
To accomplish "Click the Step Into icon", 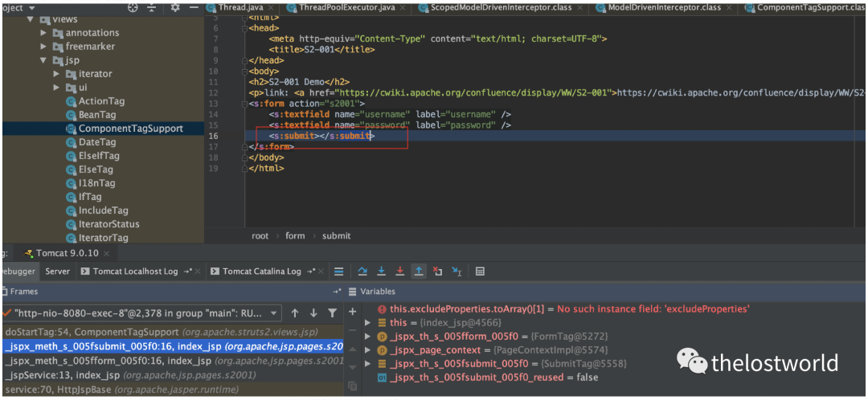I will coord(381,271).
